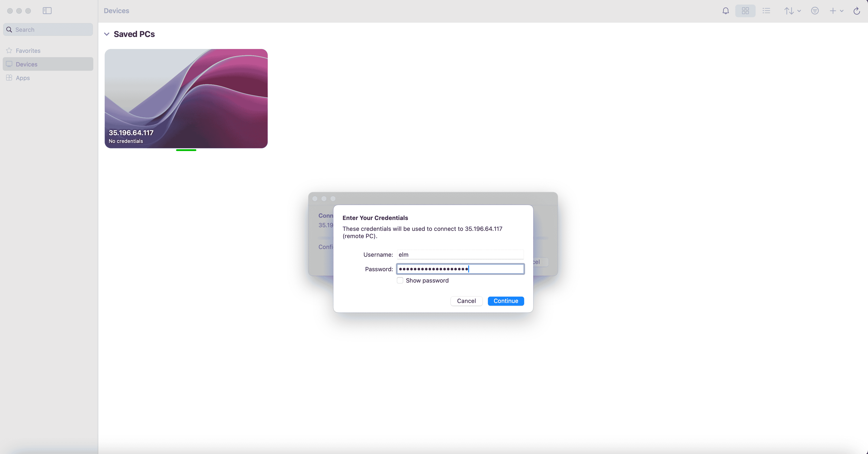Click the Apps sidebar icon
Screen dimensions: 868x454
click(x=9, y=78)
